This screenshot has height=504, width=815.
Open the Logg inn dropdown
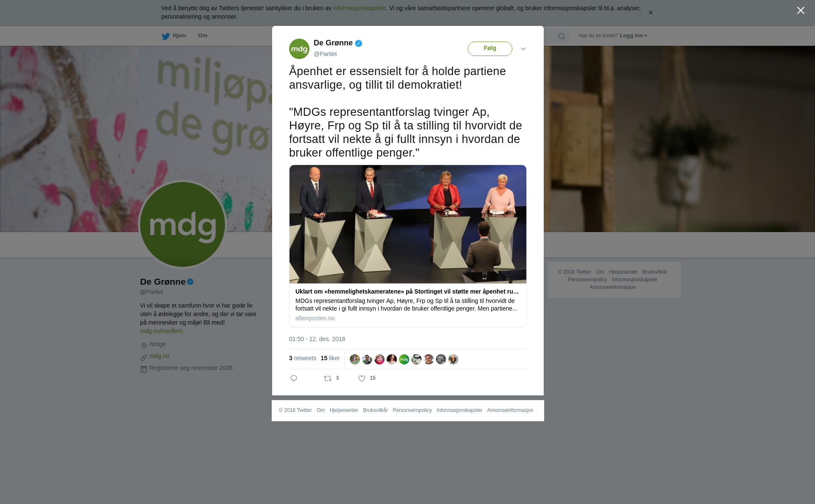point(633,36)
